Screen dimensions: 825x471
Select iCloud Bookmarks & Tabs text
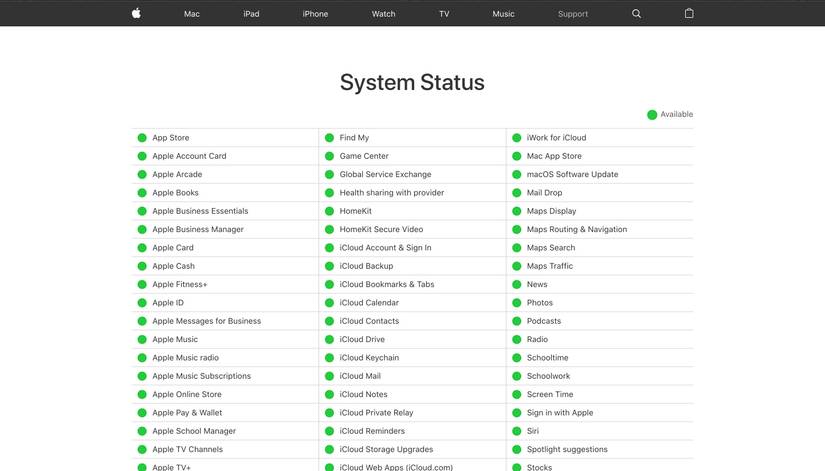[387, 285]
